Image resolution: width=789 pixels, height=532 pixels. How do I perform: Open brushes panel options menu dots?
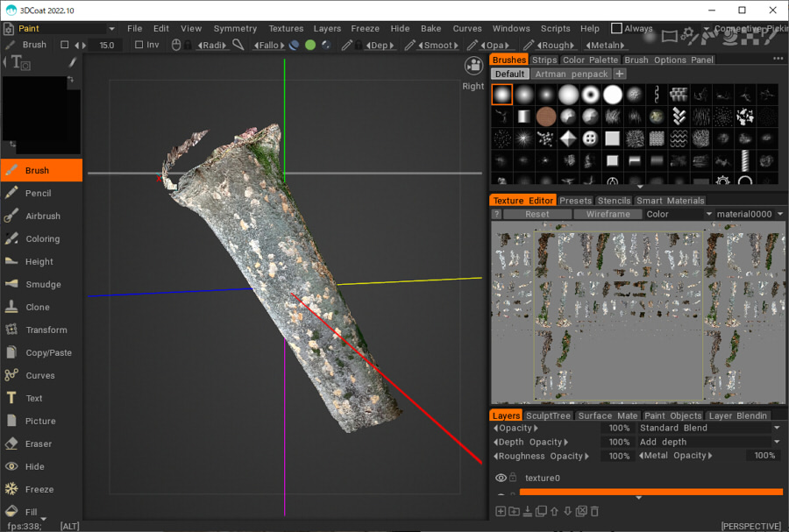(778, 59)
